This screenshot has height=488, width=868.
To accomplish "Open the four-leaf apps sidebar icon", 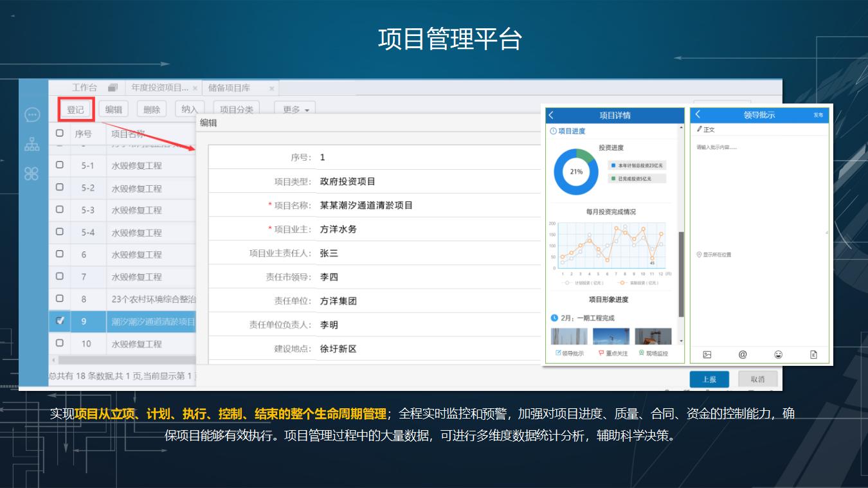I will tap(32, 173).
